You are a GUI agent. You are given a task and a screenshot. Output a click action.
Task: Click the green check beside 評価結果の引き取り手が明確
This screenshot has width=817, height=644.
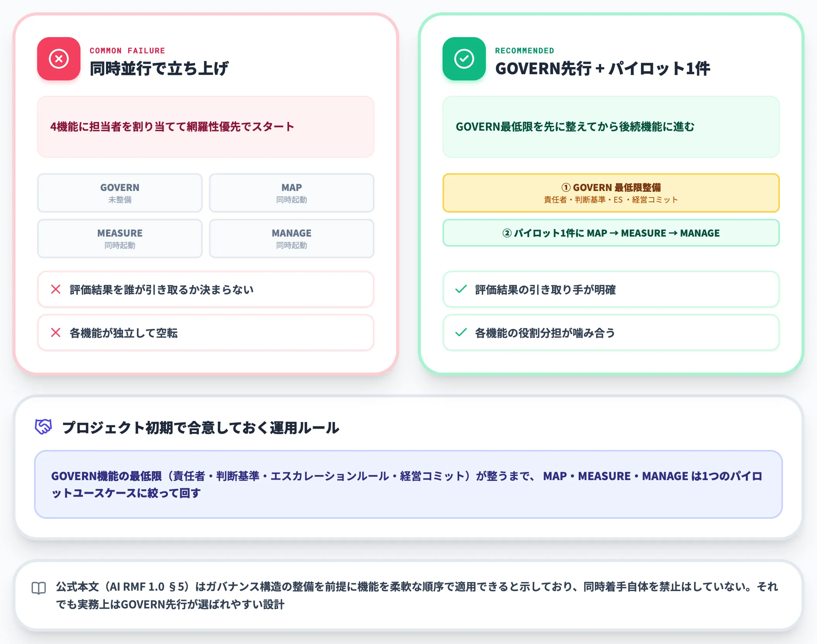pos(461,289)
